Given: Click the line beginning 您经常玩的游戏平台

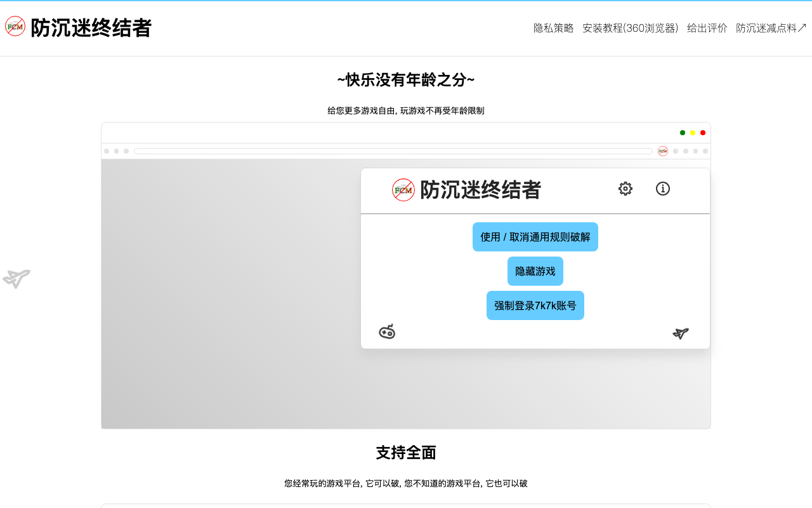Looking at the screenshot, I should click(x=406, y=483).
